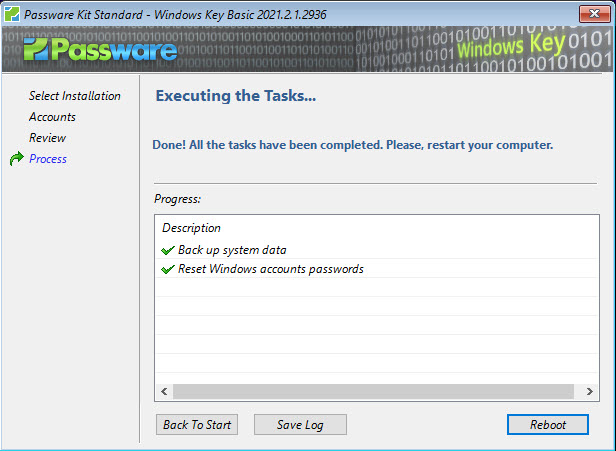The image size is (616, 451).
Task: Click the Reboot button
Action: tap(548, 425)
